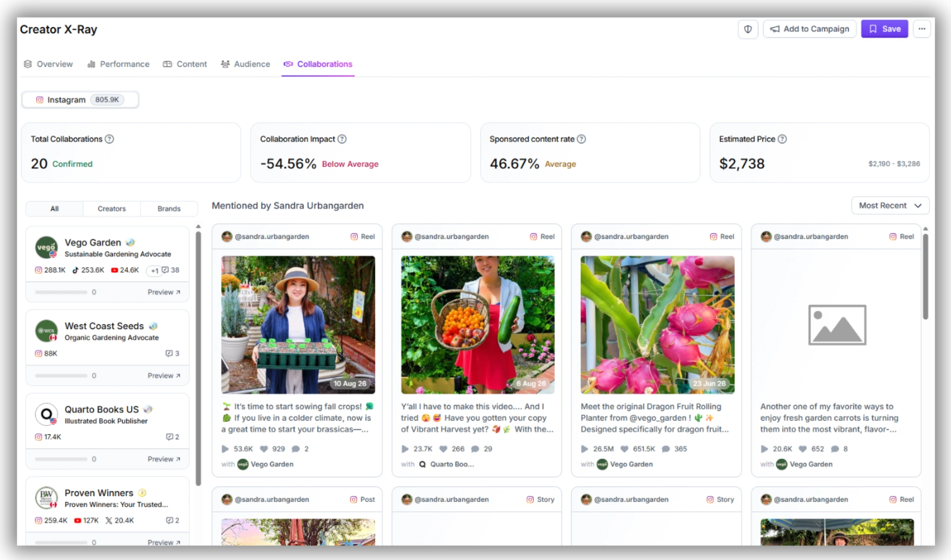Open the Overview tab
The image size is (951, 560).
(49, 64)
